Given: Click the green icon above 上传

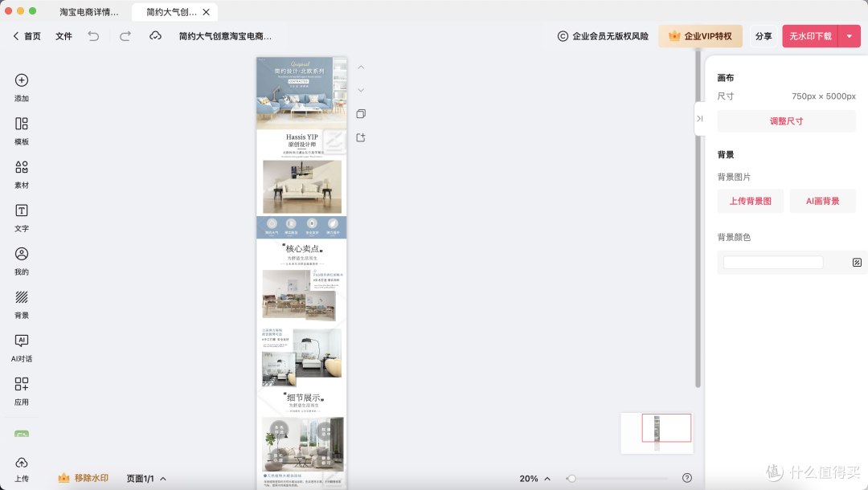Looking at the screenshot, I should [x=22, y=434].
